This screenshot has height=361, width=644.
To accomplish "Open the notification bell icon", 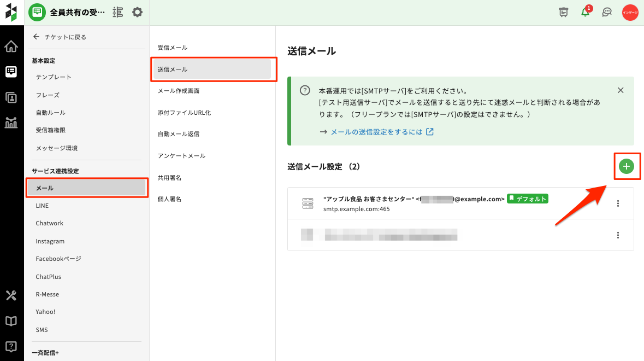I will (586, 12).
